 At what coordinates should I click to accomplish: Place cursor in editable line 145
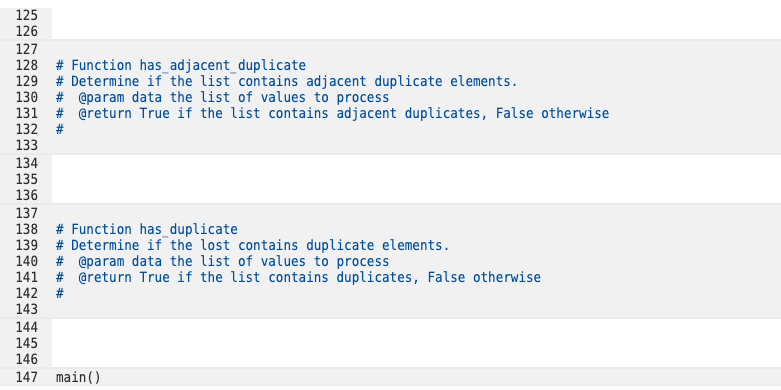pos(416,343)
